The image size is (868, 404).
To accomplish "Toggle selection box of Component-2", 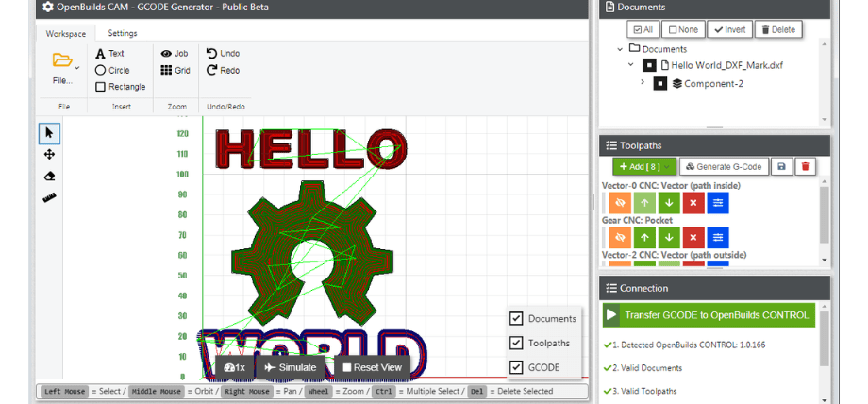I will click(x=659, y=84).
